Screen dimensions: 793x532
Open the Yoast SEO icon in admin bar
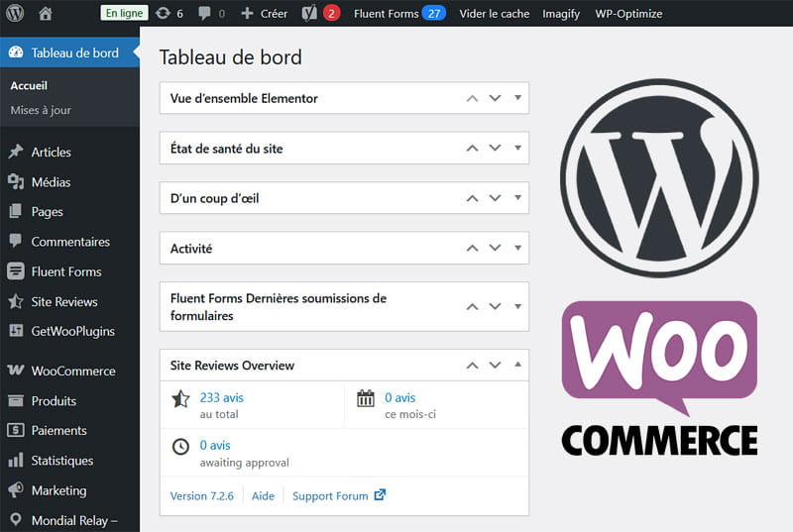(309, 14)
